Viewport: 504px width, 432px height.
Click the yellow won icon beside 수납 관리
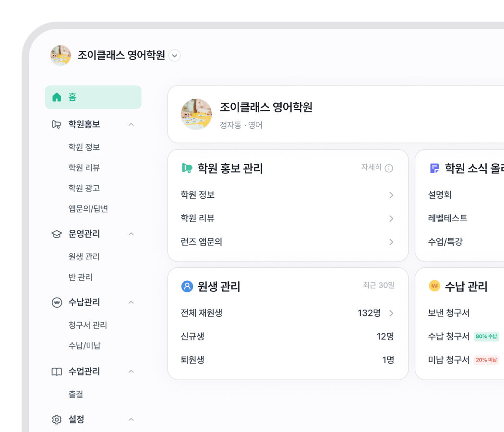(434, 287)
